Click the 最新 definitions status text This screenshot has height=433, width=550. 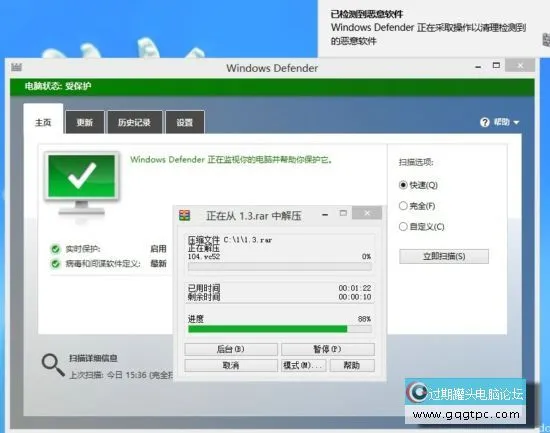tap(158, 264)
